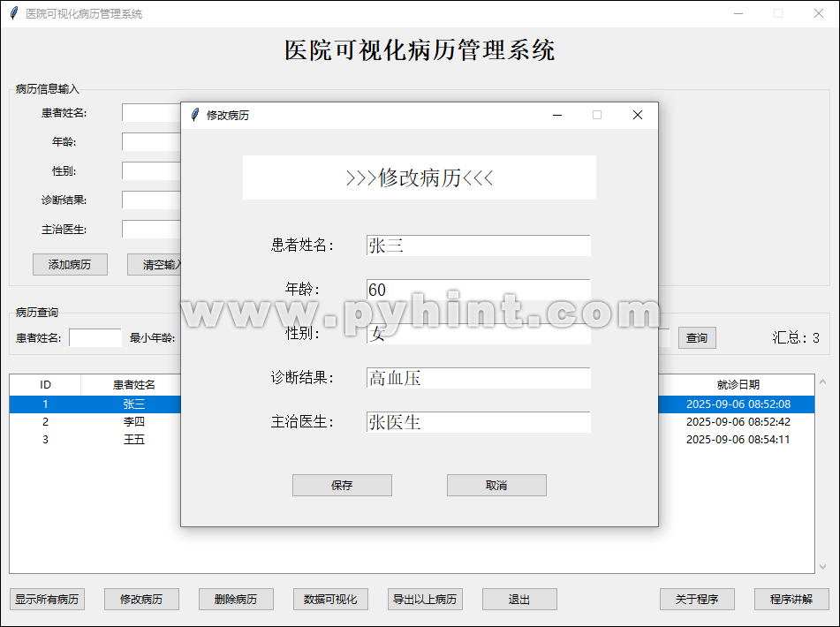
Task: Click the 删除病历 button
Action: pos(236,599)
